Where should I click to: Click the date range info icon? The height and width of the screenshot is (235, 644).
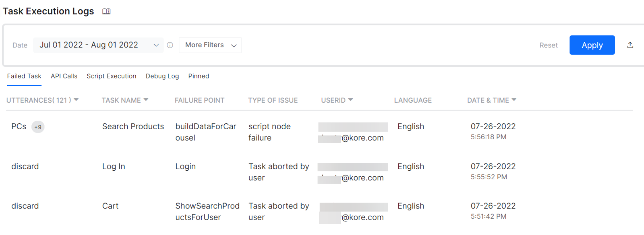[170, 45]
